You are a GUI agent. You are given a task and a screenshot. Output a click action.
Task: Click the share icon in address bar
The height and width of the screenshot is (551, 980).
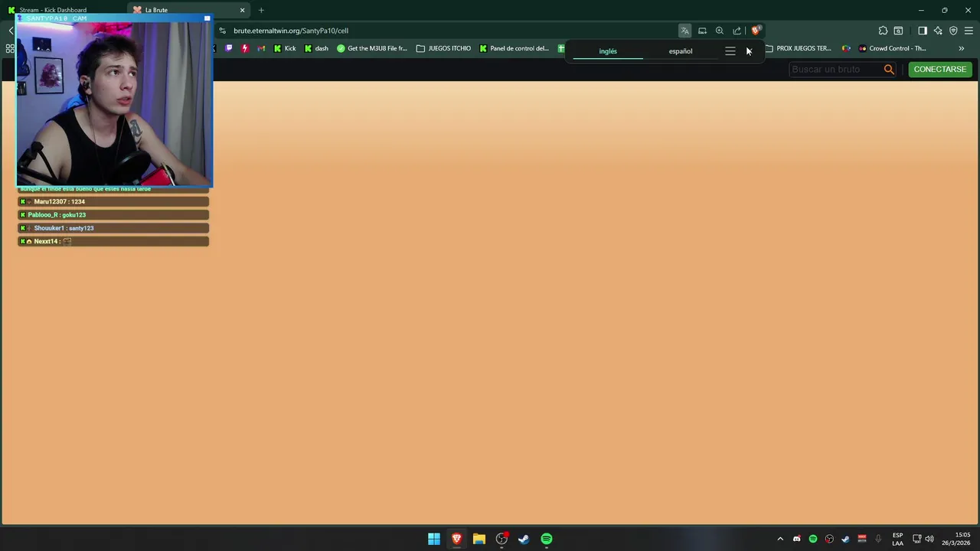coord(737,31)
